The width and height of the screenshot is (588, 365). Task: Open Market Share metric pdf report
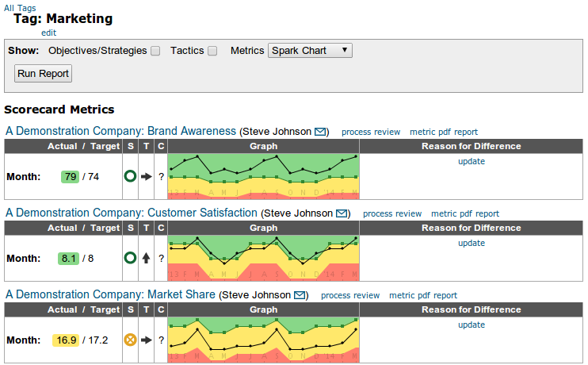[x=423, y=295]
